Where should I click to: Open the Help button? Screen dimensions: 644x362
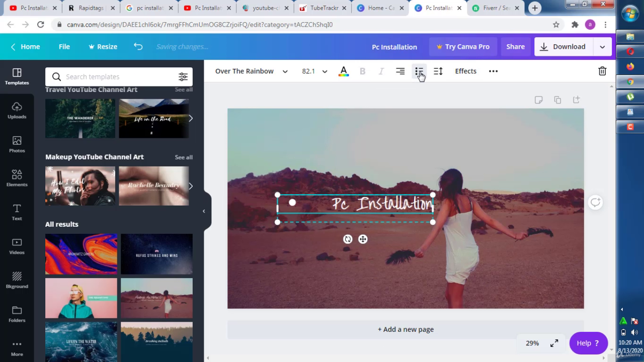(x=588, y=343)
